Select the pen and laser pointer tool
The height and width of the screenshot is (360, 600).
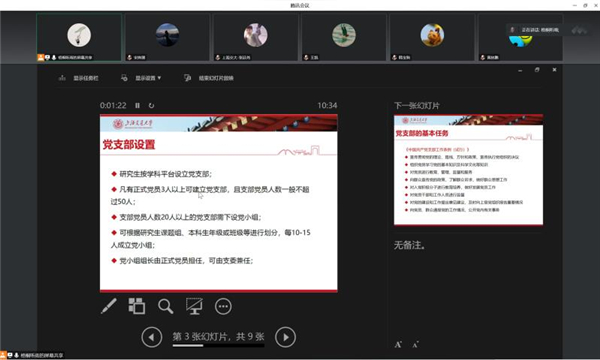click(109, 306)
